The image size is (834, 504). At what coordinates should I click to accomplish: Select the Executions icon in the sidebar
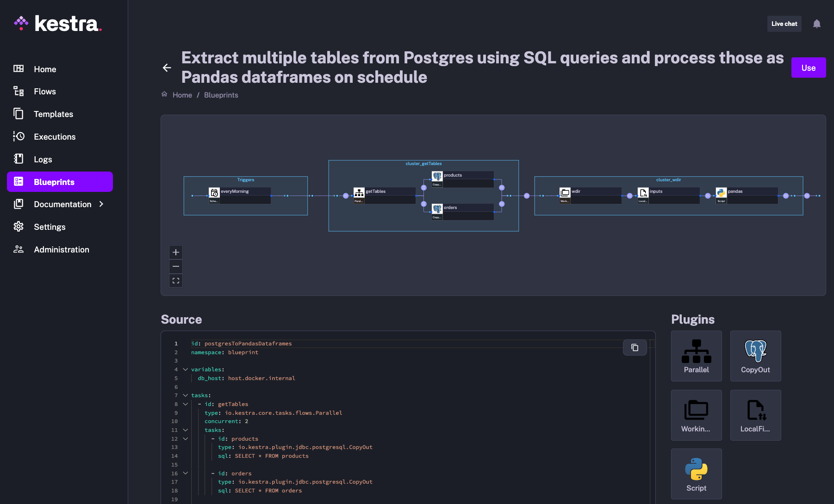[x=19, y=136]
